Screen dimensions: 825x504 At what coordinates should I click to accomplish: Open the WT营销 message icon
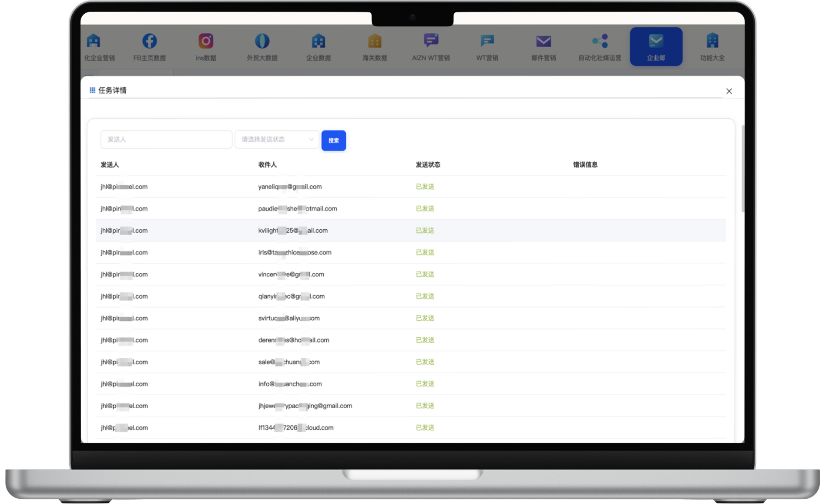tap(487, 41)
